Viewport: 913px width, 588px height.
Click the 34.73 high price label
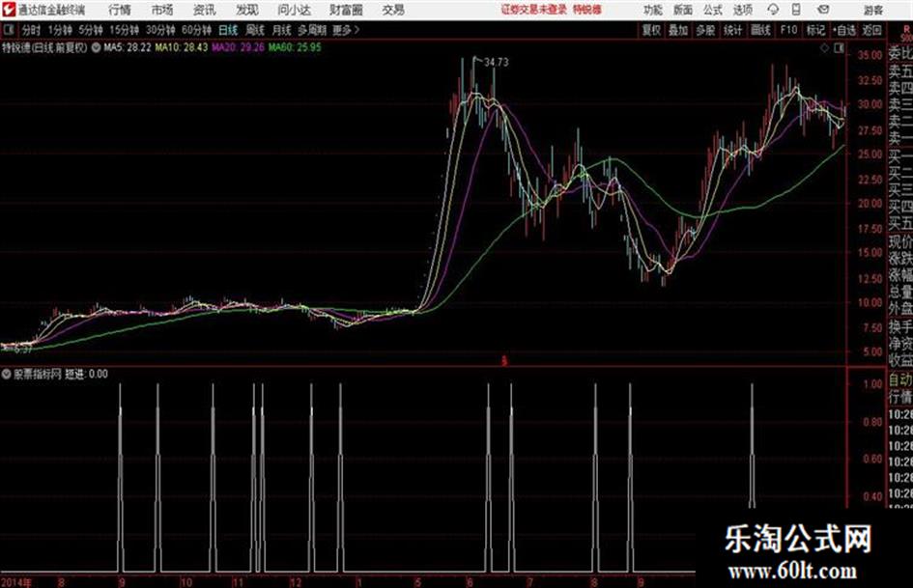coord(496,63)
